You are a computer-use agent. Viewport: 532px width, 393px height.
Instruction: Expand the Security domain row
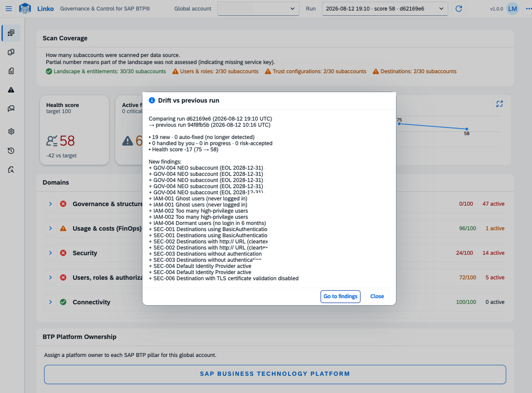pyautogui.click(x=50, y=253)
